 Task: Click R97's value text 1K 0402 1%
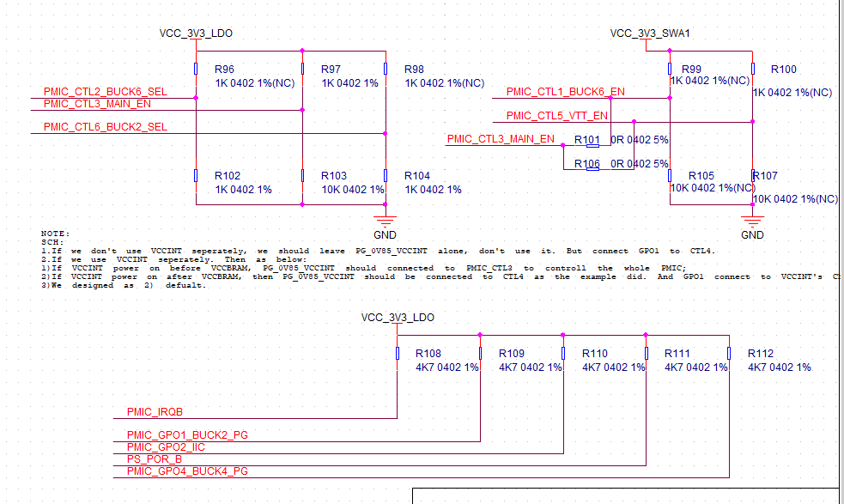(349, 83)
